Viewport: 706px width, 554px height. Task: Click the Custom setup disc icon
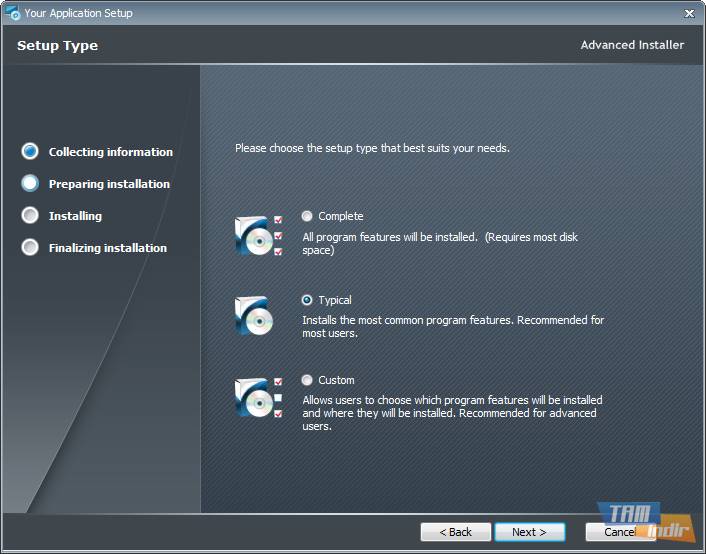tap(254, 396)
